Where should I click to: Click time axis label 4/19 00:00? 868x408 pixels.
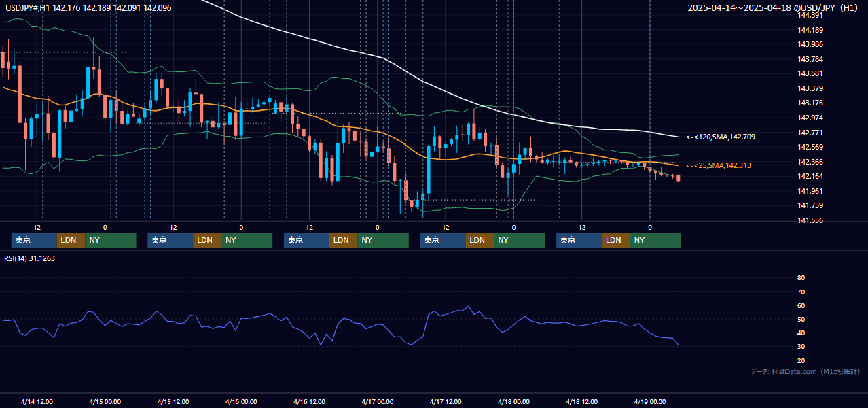click(650, 401)
